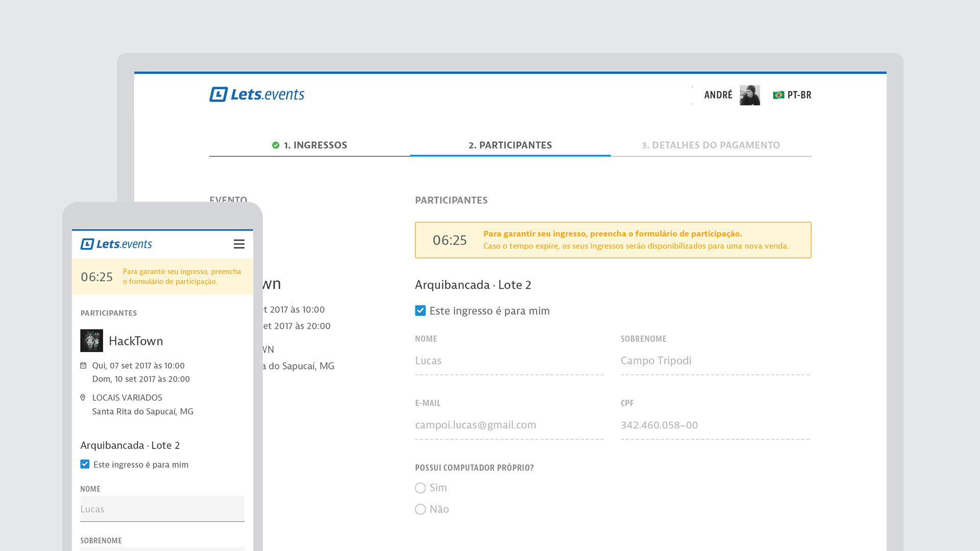Image resolution: width=980 pixels, height=551 pixels.
Task: Open the PT-BR language selector
Action: pos(799,95)
